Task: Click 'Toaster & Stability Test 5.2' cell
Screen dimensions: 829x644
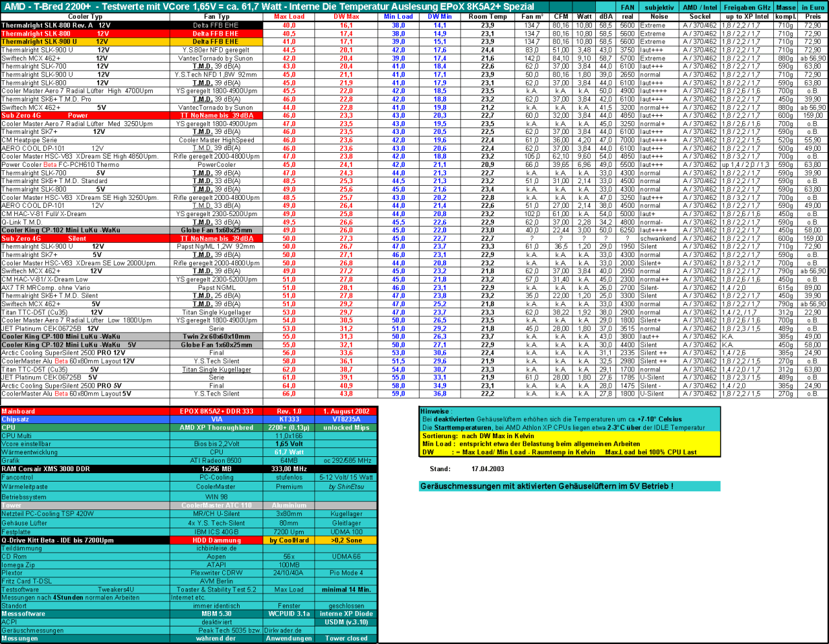Action: click(217, 590)
